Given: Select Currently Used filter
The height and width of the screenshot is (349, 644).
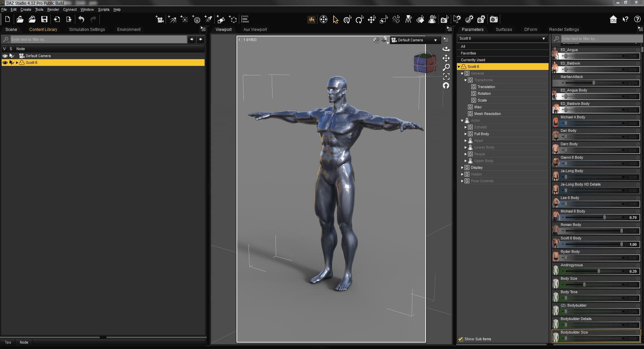Looking at the screenshot, I should (473, 60).
